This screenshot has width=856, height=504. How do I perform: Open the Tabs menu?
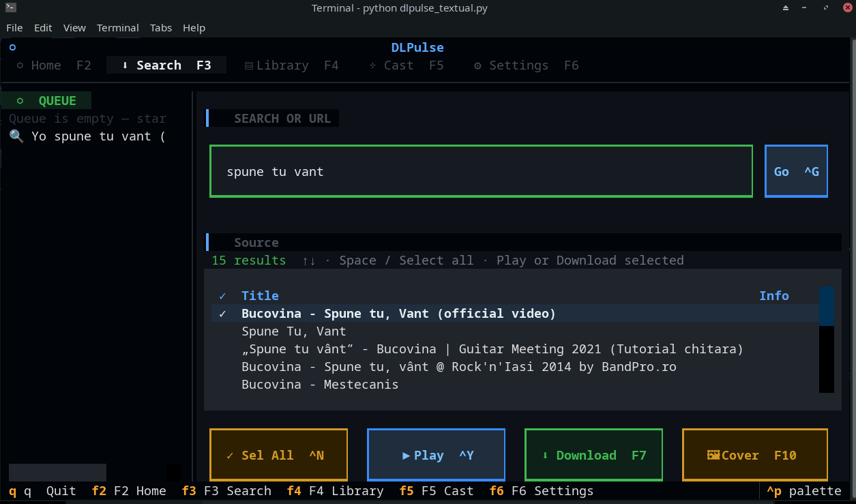pyautogui.click(x=161, y=28)
